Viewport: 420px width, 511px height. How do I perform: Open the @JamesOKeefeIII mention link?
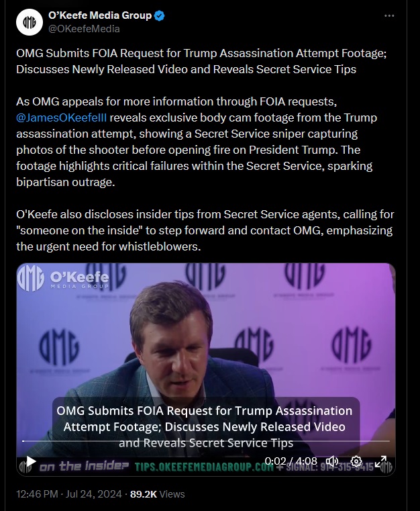pos(62,118)
